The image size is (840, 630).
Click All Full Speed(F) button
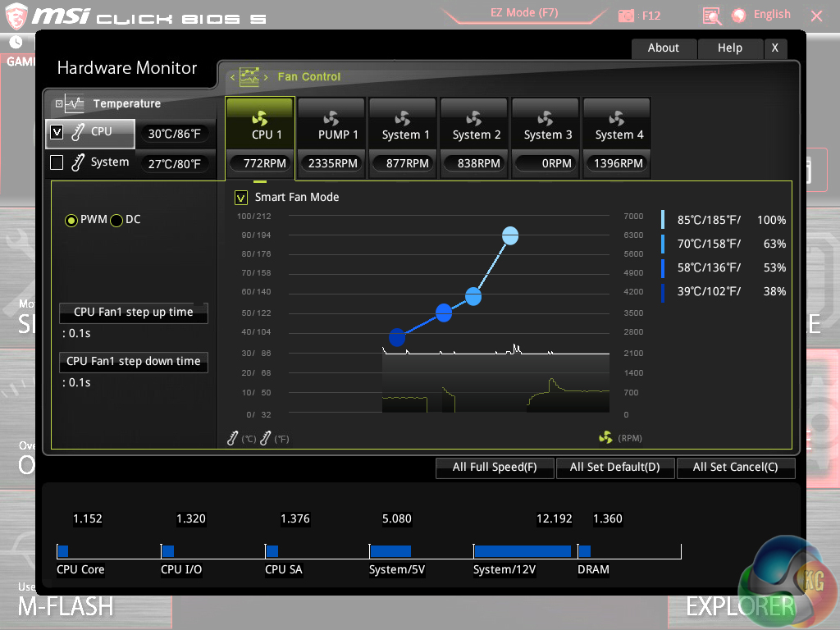point(495,467)
